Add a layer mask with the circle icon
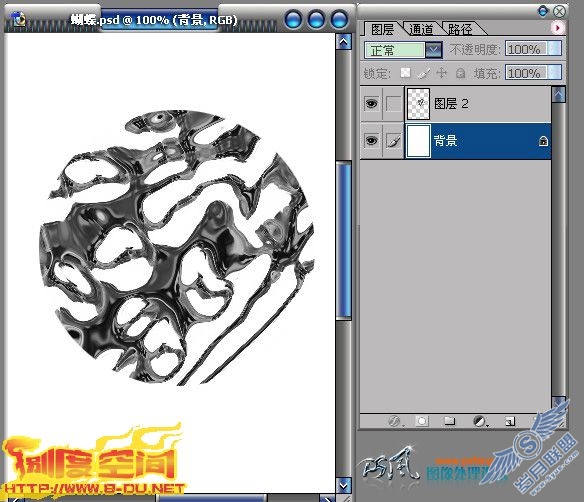This screenshot has width=584, height=502. (422, 421)
